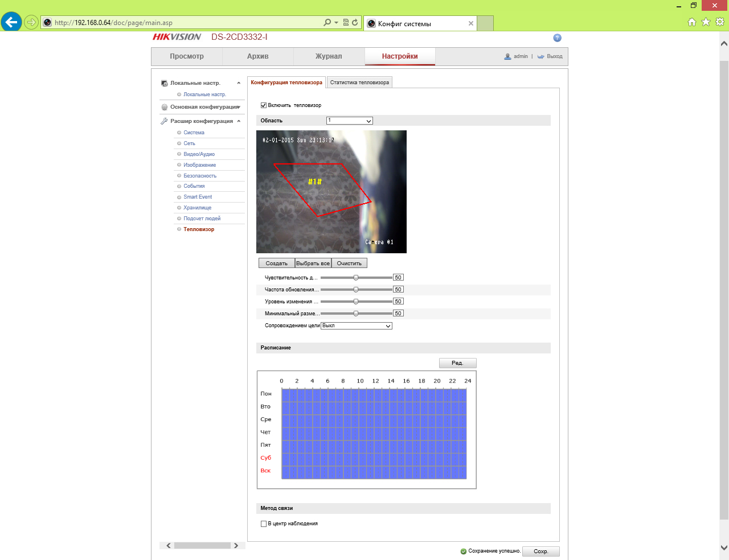729x560 pixels.
Task: Click the blue browser back arrow
Action: [11, 22]
